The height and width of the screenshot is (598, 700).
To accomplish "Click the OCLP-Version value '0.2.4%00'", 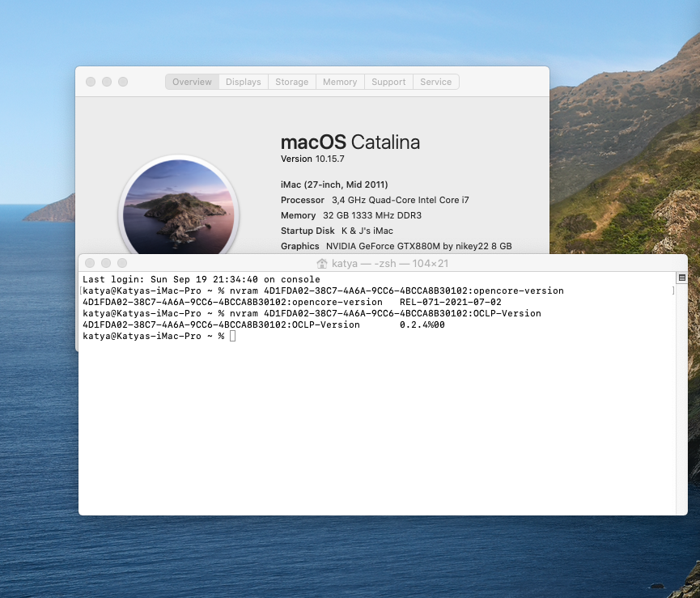I will point(422,324).
